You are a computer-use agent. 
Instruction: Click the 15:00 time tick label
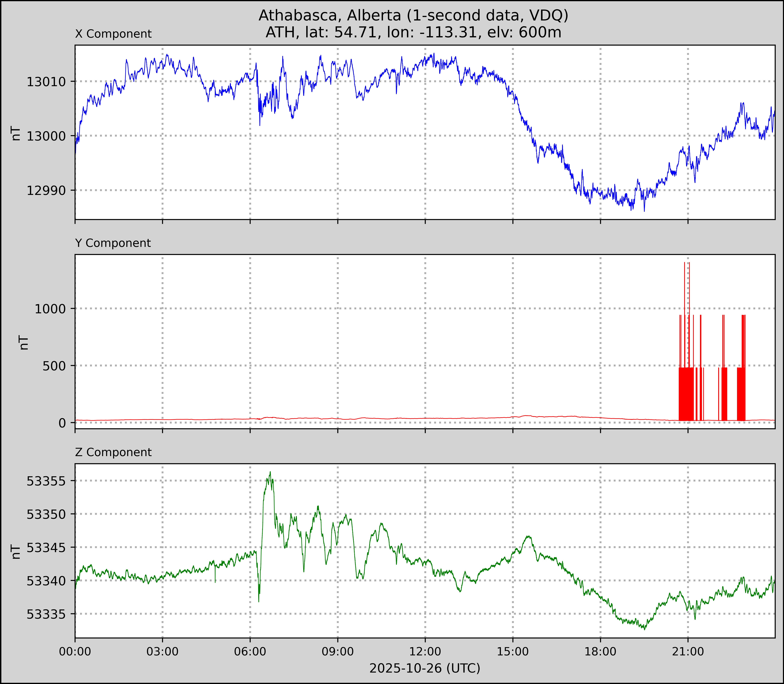pyautogui.click(x=513, y=652)
